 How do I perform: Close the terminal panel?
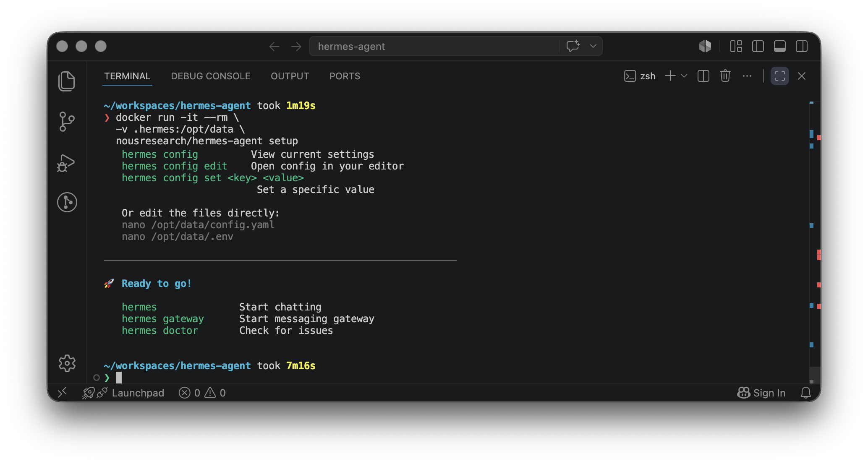tap(802, 76)
